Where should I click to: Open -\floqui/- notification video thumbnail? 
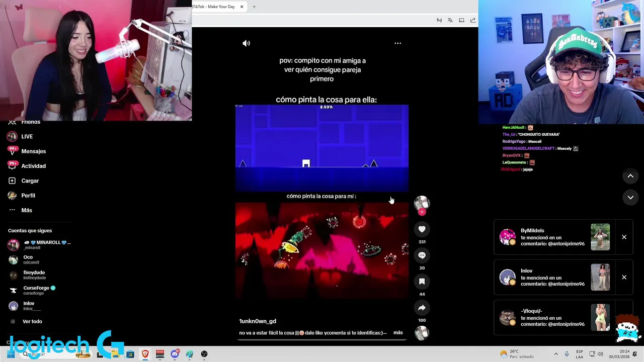click(600, 317)
